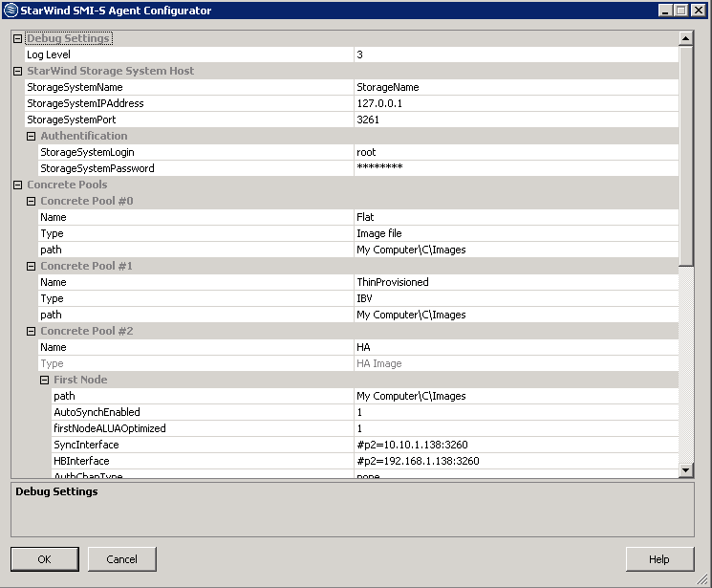Select the StorageSystemPassword property label
The image size is (712, 588).
pos(97,168)
